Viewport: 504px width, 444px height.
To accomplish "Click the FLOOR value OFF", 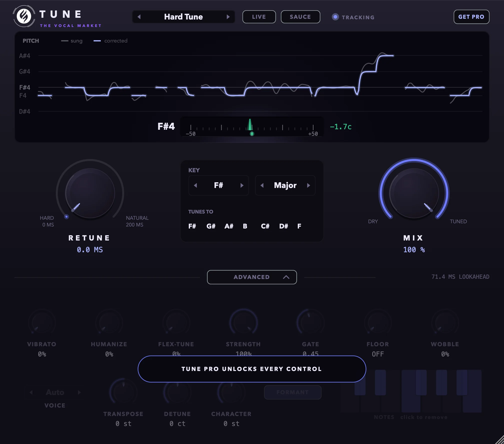I will (x=378, y=354).
